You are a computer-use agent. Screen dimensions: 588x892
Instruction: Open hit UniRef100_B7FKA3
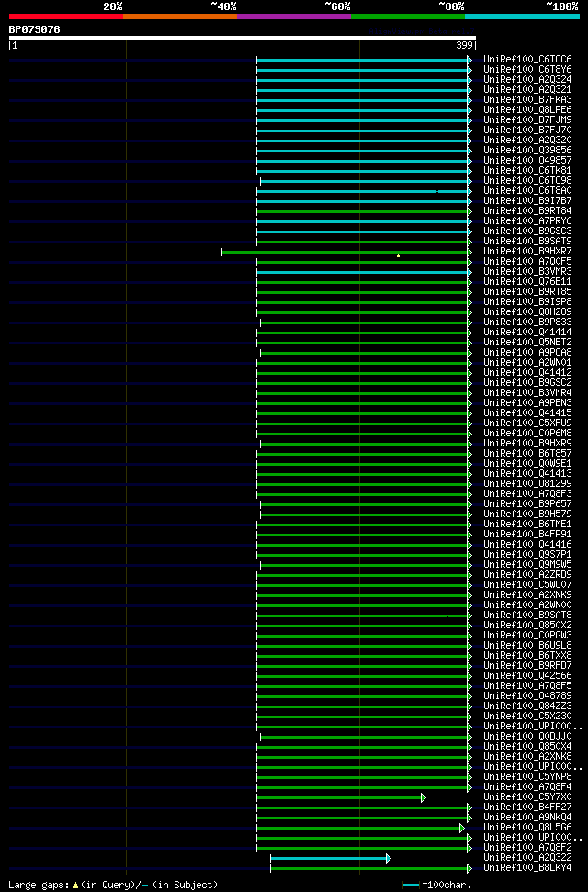click(527, 99)
